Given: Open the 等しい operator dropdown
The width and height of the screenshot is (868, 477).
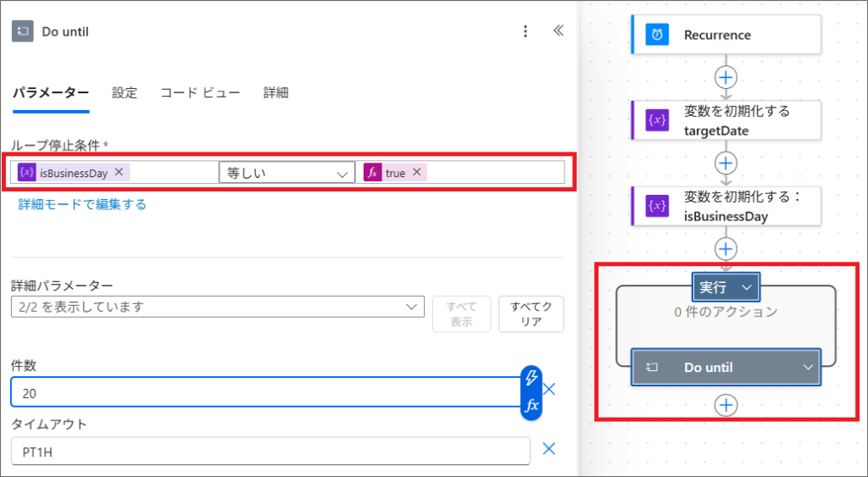Looking at the screenshot, I should point(287,172).
